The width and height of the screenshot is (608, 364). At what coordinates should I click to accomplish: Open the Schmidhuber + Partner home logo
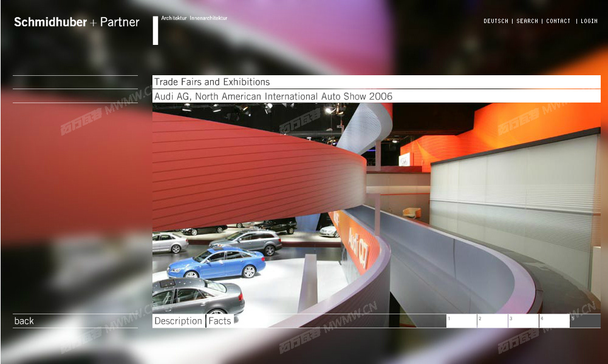point(77,22)
